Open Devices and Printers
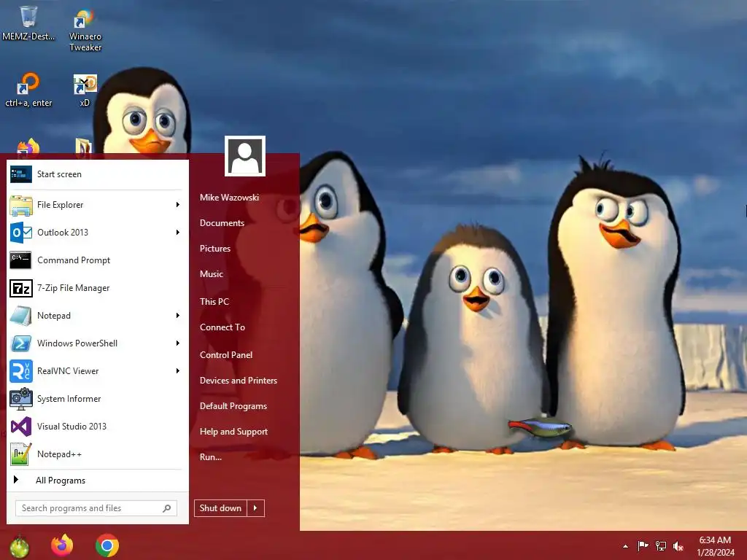The height and width of the screenshot is (560, 747). [239, 381]
